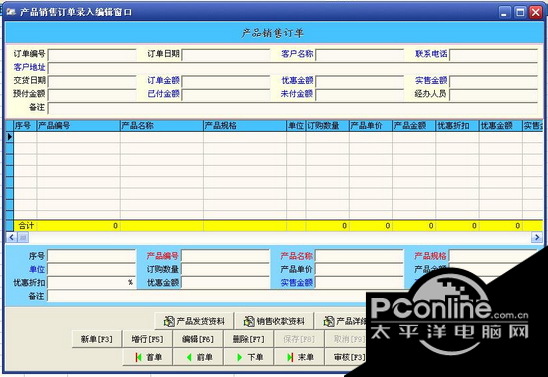The width and height of the screenshot is (548, 377).
Task: Go to first order with 首单
Action: [147, 357]
